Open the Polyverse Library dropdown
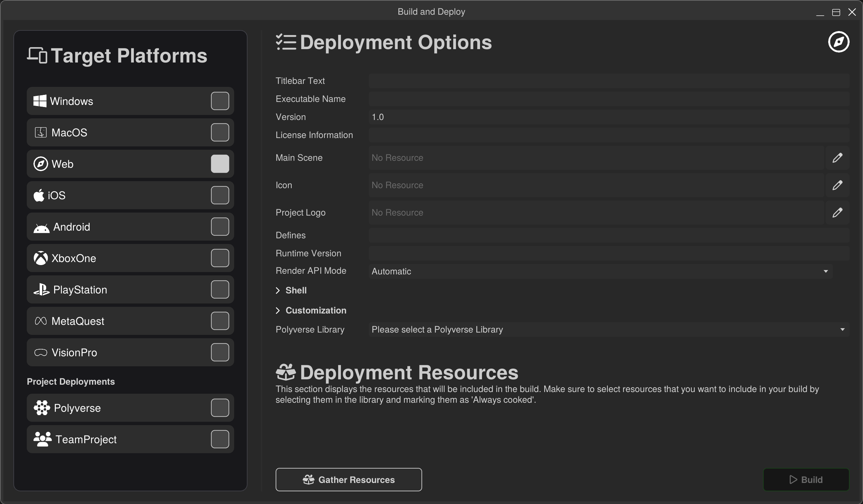 (x=843, y=330)
